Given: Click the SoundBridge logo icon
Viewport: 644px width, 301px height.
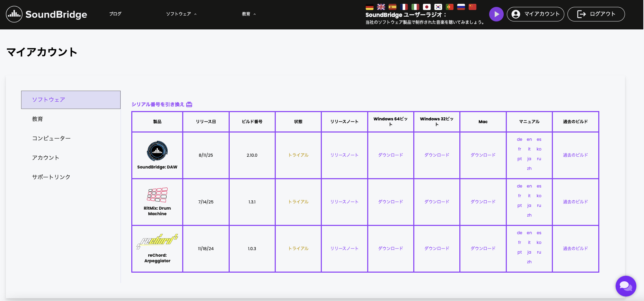Looking at the screenshot, I should click(14, 14).
